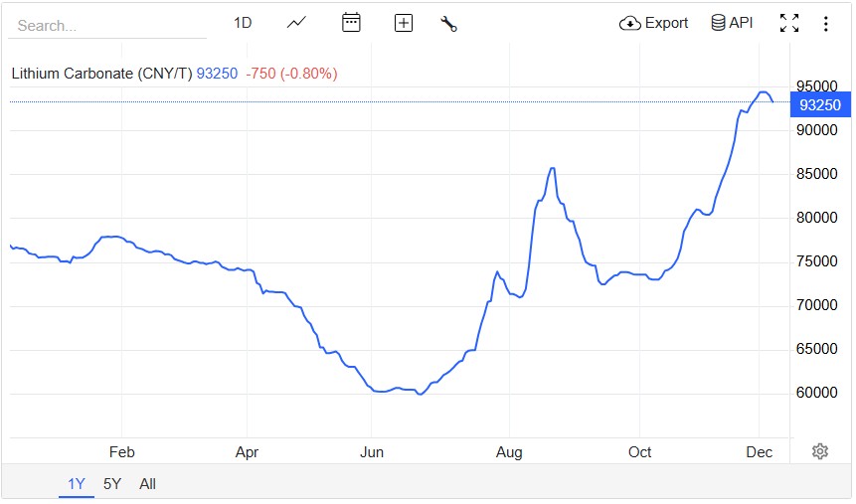Image resolution: width=856 pixels, height=504 pixels.
Task: Click the Search input field
Action: coord(107,25)
